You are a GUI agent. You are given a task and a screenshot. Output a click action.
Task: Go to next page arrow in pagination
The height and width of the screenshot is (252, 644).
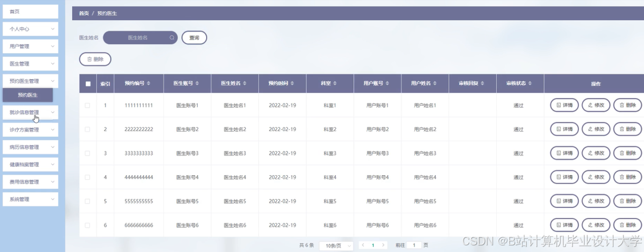coord(383,245)
